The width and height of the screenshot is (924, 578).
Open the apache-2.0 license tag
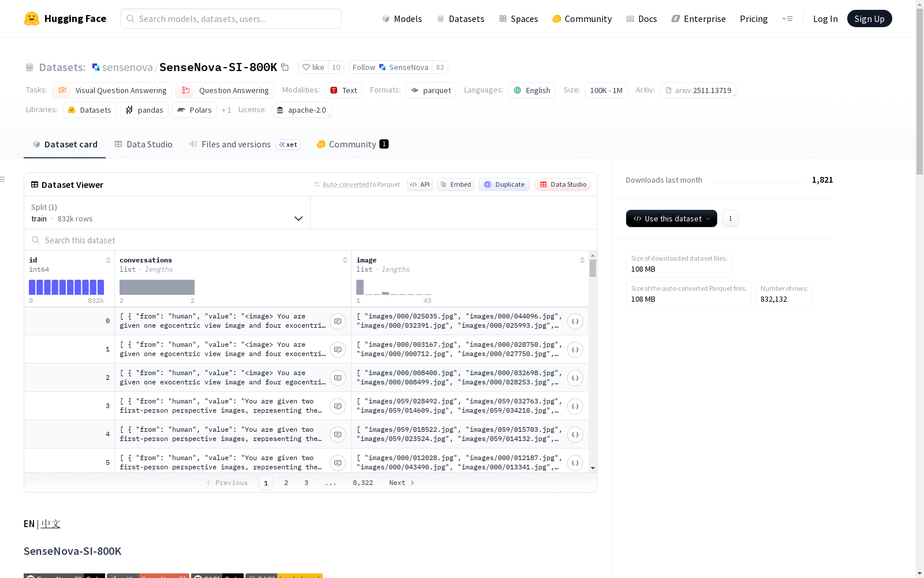(x=301, y=110)
